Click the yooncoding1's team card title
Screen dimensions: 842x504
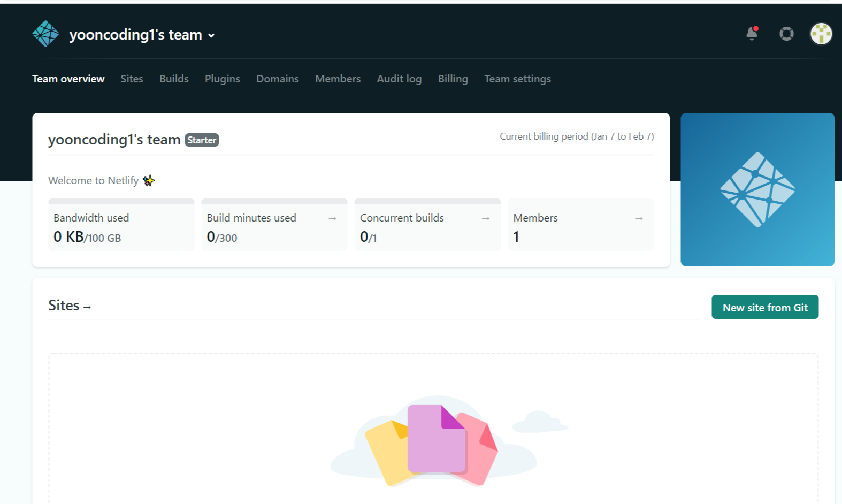click(x=114, y=140)
